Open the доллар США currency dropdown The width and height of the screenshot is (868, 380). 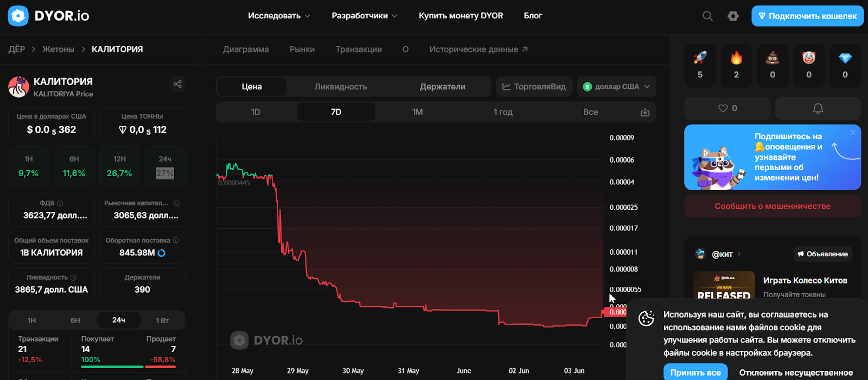[616, 87]
